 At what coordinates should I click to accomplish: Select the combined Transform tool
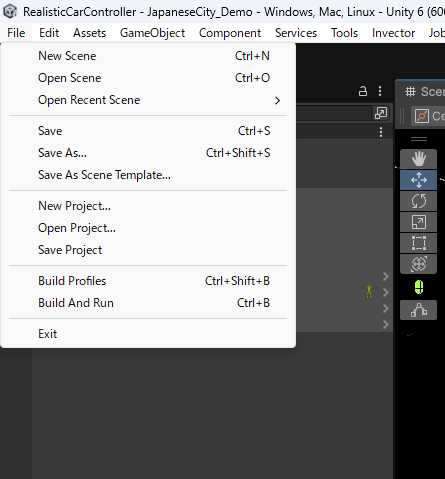click(x=418, y=264)
